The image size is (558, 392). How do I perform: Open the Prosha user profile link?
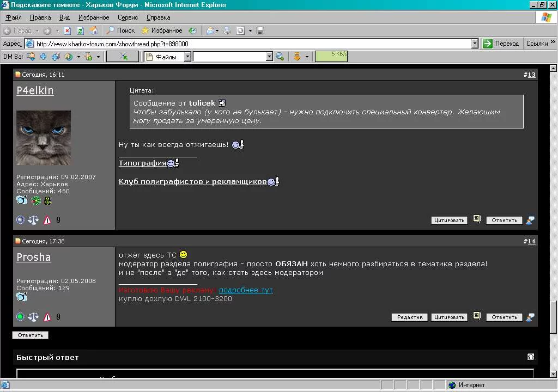[x=33, y=257]
